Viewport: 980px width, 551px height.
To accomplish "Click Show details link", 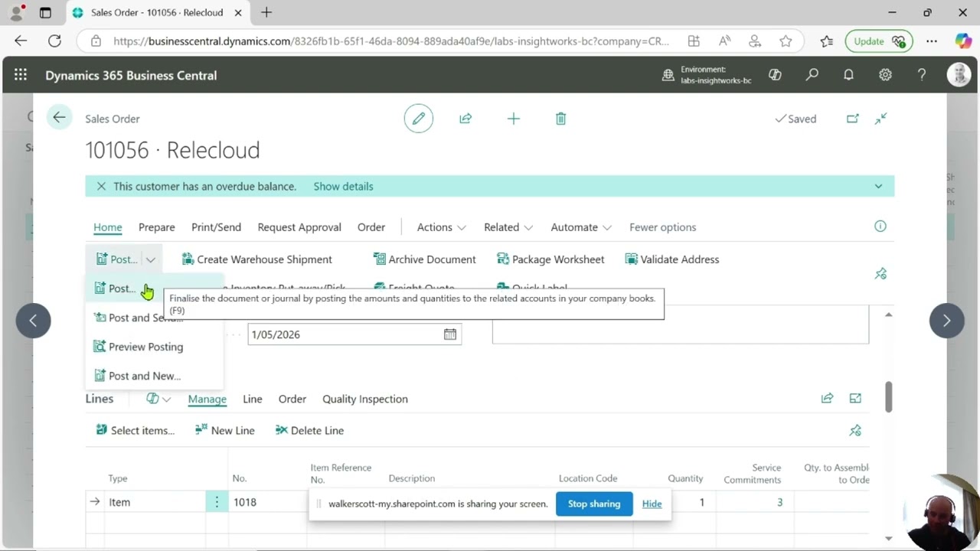I will pos(344,186).
